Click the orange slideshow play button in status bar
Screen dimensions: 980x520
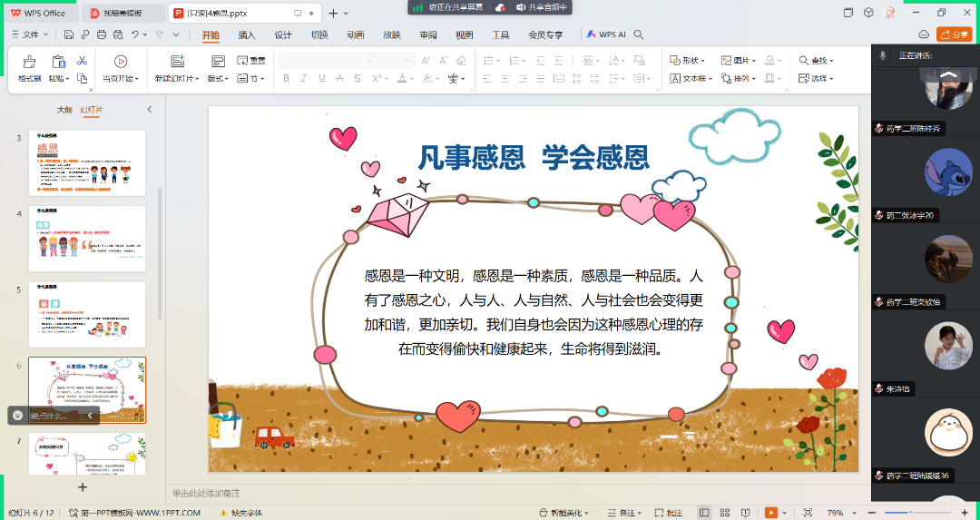pos(771,513)
